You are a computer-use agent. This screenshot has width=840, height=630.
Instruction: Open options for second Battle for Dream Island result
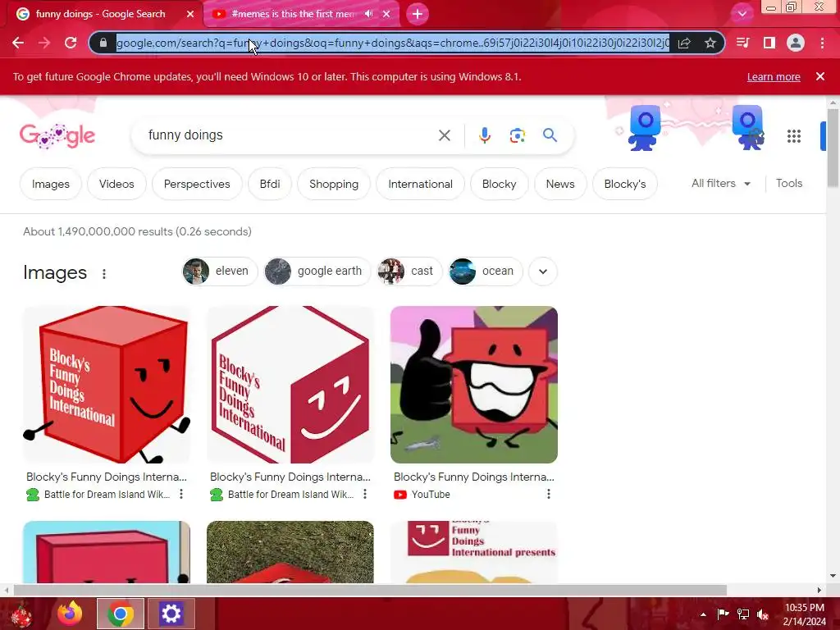tap(365, 494)
